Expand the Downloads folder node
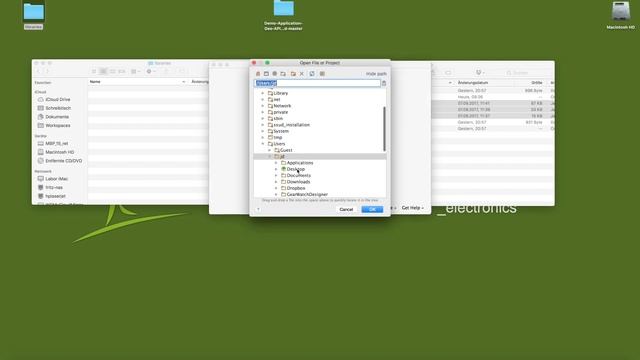Viewport: 640px width, 360px height. click(x=276, y=182)
